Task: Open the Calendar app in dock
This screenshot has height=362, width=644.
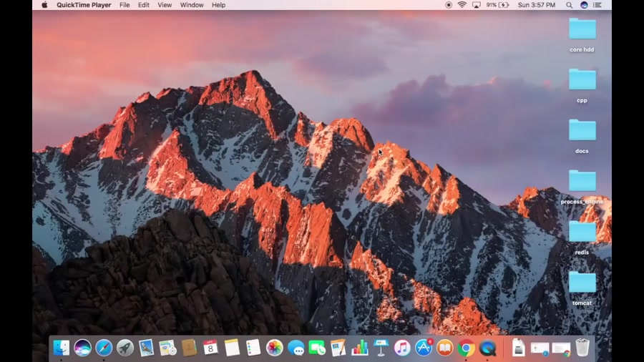Action: click(210, 348)
